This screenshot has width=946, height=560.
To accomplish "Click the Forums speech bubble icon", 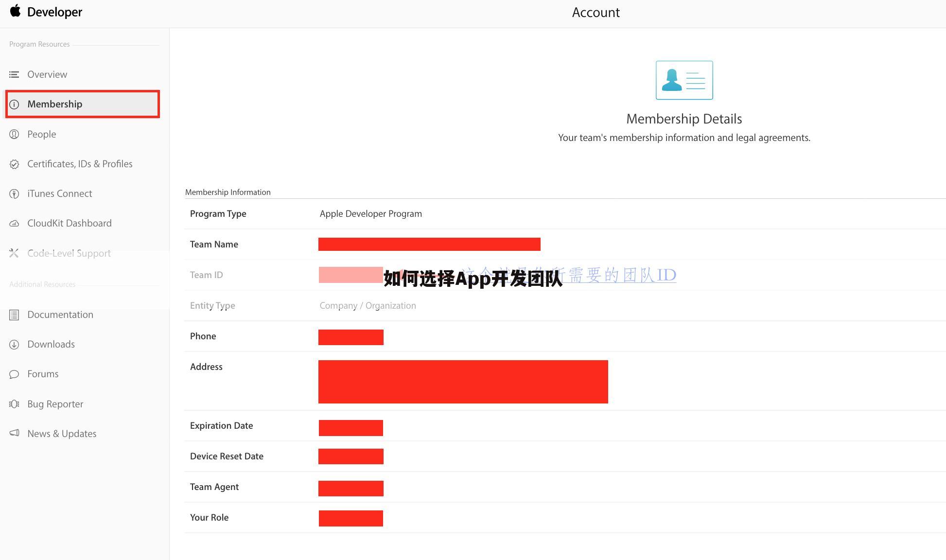I will 14,374.
